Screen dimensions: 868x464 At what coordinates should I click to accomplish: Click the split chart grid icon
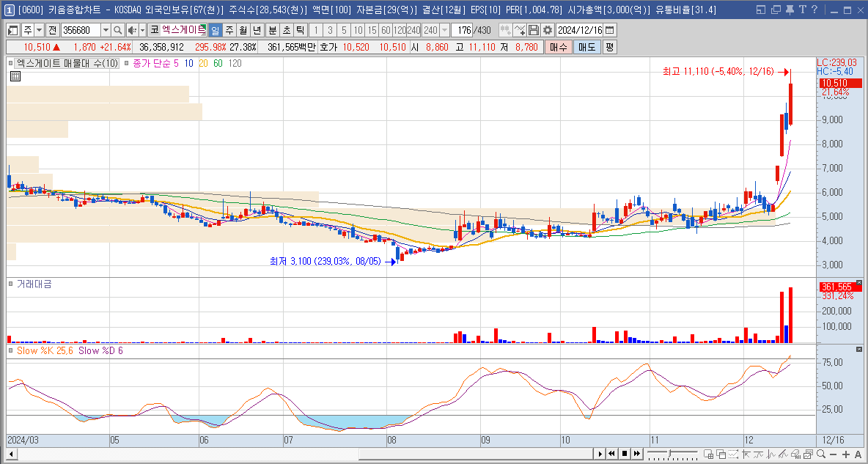coord(709,454)
